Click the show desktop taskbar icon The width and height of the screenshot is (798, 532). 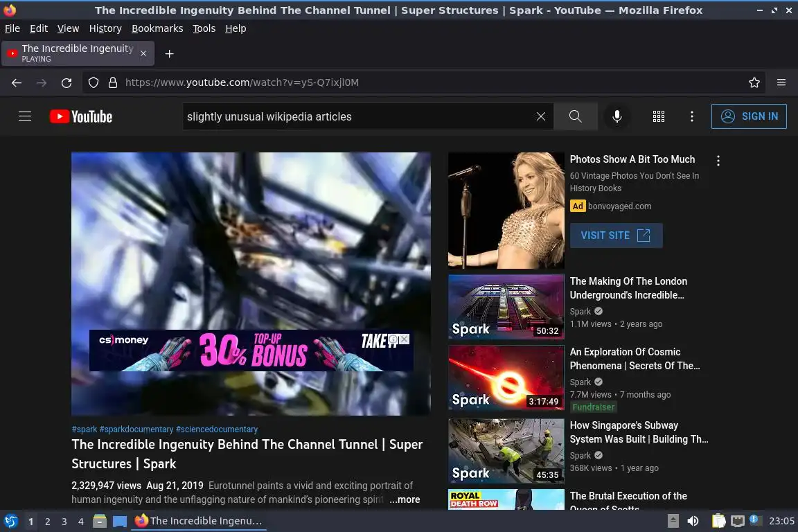(x=120, y=521)
